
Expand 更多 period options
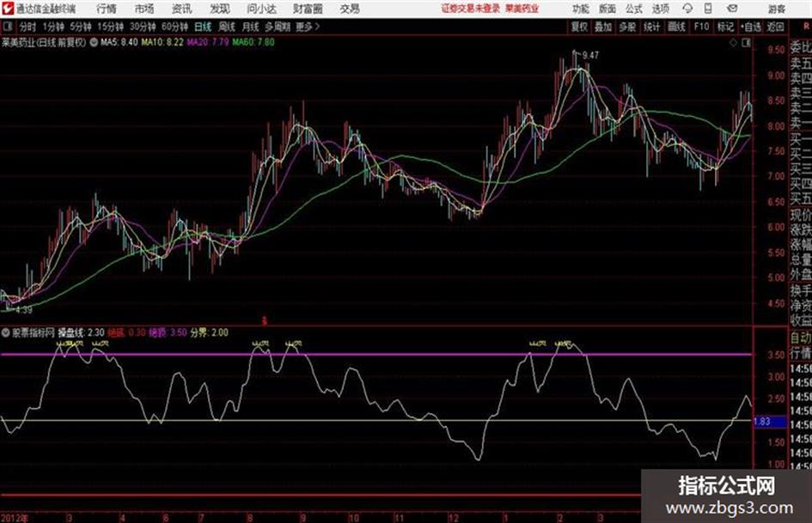click(x=307, y=27)
